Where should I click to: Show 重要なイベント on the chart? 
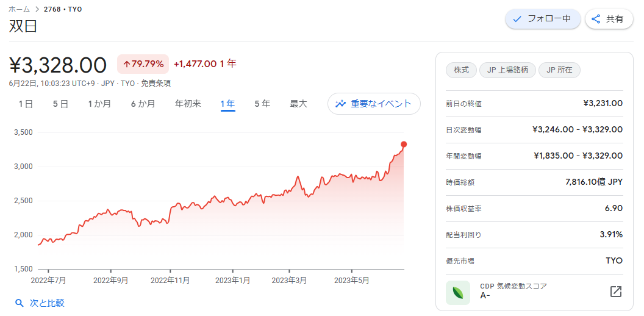click(x=374, y=104)
